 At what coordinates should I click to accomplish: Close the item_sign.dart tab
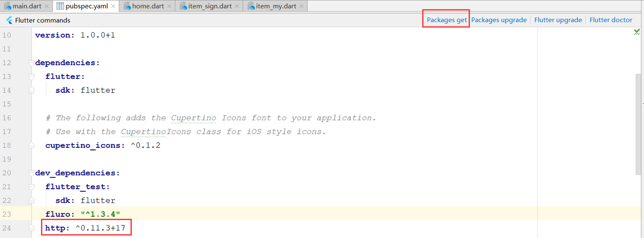(x=237, y=7)
